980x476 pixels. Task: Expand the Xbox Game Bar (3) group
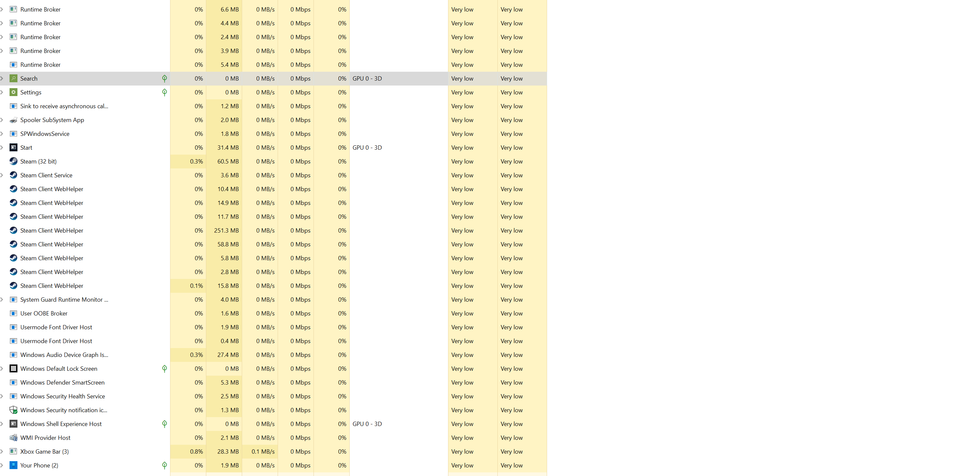click(x=2, y=451)
